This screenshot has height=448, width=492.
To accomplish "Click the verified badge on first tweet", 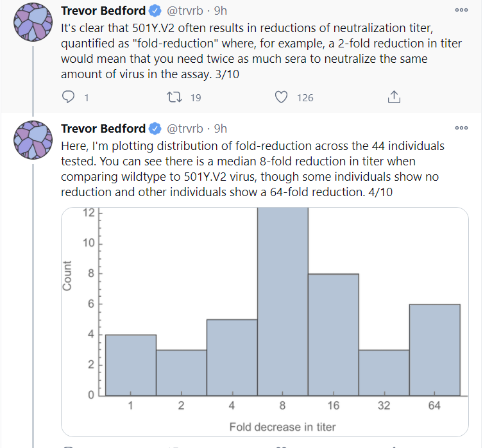I will (155, 11).
